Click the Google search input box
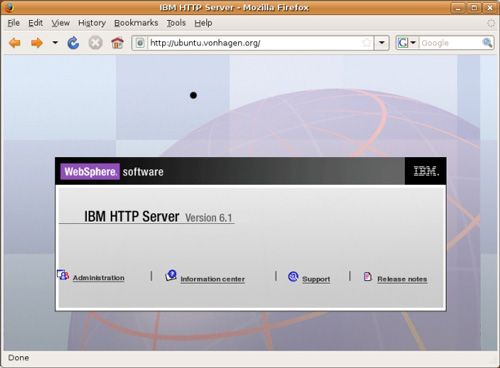Screen dimensions: 500x368 pos(450,43)
